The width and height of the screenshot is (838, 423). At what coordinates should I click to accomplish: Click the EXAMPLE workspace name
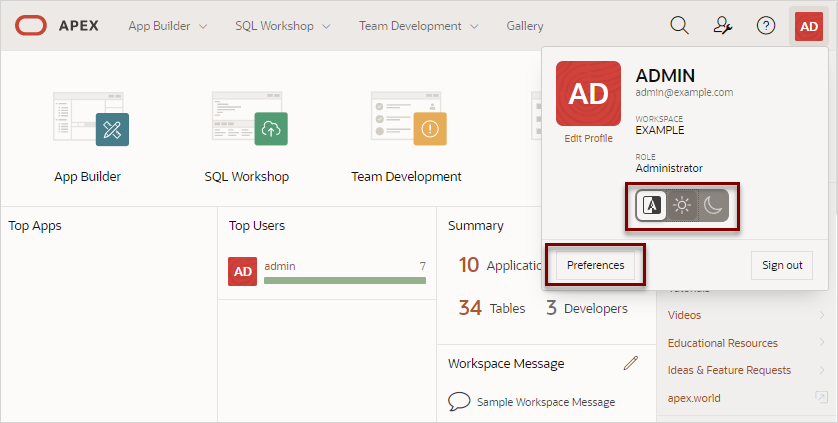659,130
